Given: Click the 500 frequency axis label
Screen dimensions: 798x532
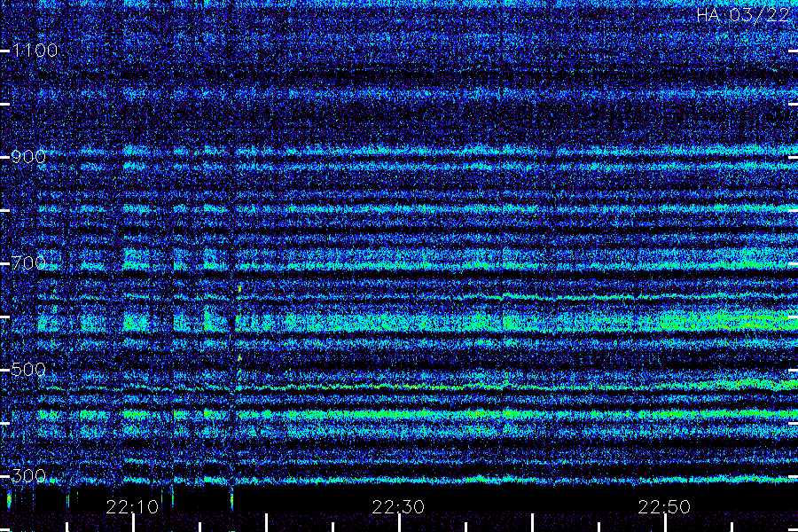Looking at the screenshot, I should [x=28, y=370].
